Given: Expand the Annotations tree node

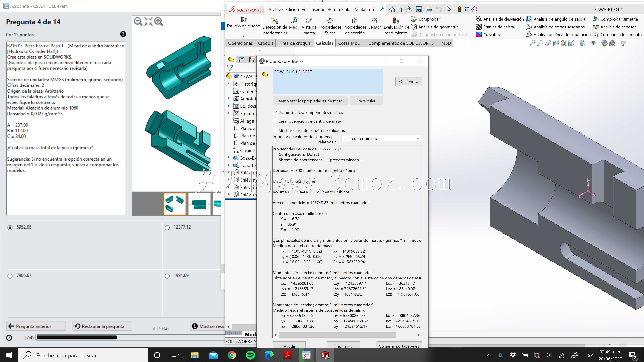Looking at the screenshot, I should pos(229,99).
